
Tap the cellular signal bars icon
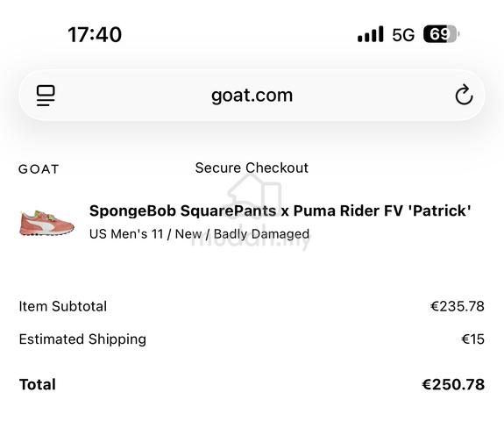click(370, 34)
